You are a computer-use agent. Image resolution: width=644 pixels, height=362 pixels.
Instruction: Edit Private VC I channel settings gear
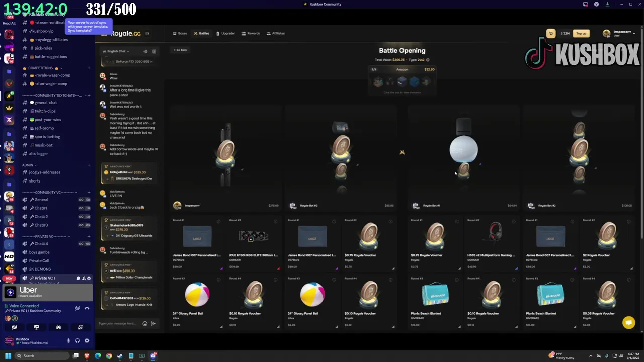pos(89,278)
